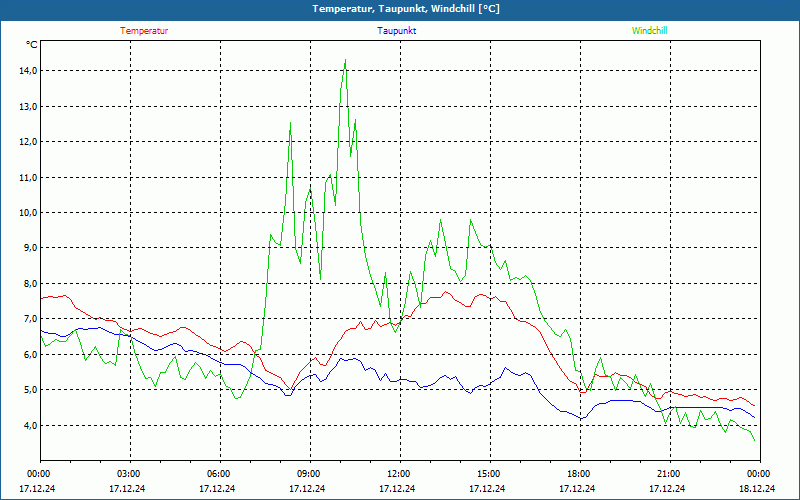Click the highest peak of the green Windchill line
The height and width of the screenshot is (500, 800).
(x=345, y=60)
